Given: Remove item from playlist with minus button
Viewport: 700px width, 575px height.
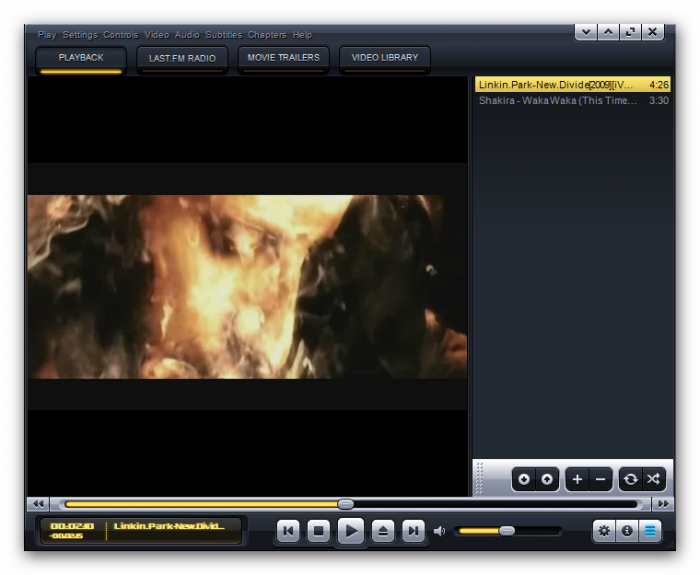Looking at the screenshot, I should pyautogui.click(x=600, y=479).
